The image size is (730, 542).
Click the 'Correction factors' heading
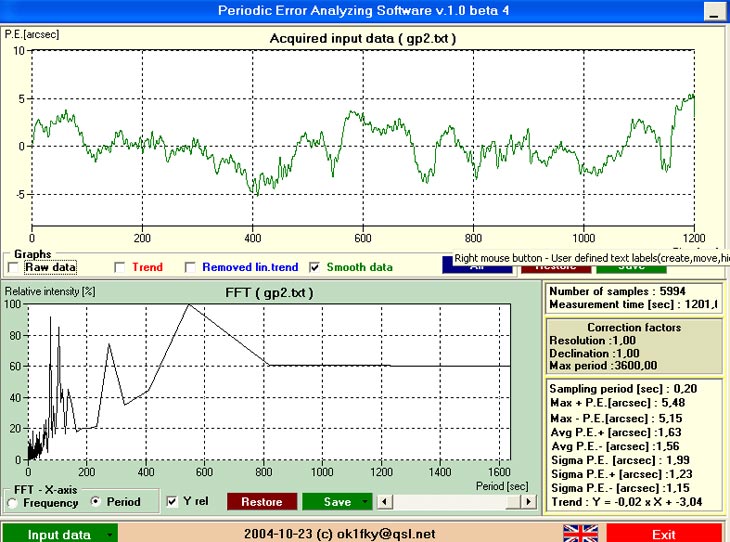pyautogui.click(x=634, y=327)
